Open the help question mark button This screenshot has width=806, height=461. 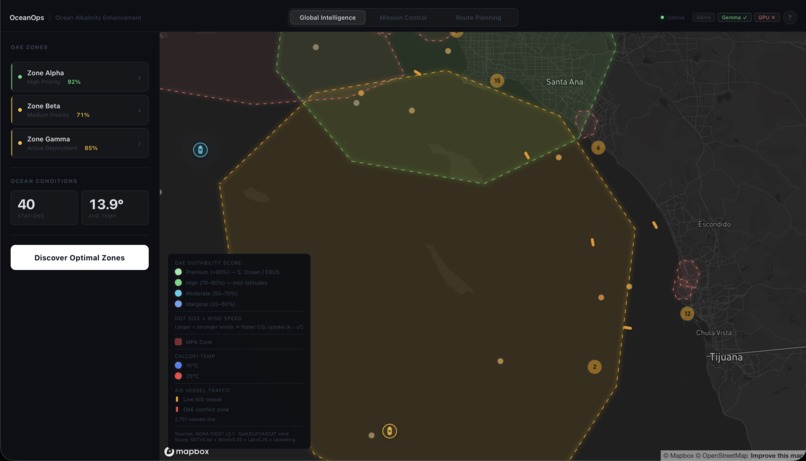click(x=790, y=17)
